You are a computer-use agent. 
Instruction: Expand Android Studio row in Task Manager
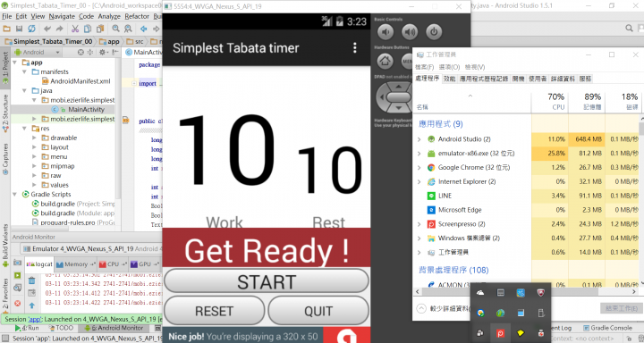(419, 139)
